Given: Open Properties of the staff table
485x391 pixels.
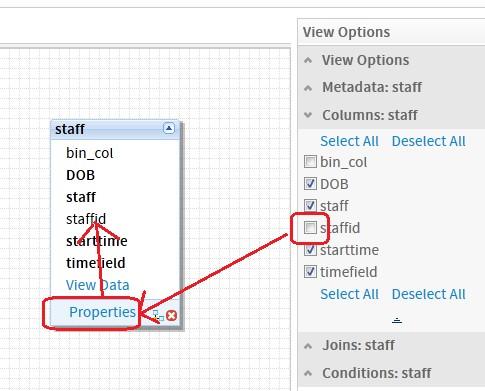Looking at the screenshot, I should tap(102, 312).
